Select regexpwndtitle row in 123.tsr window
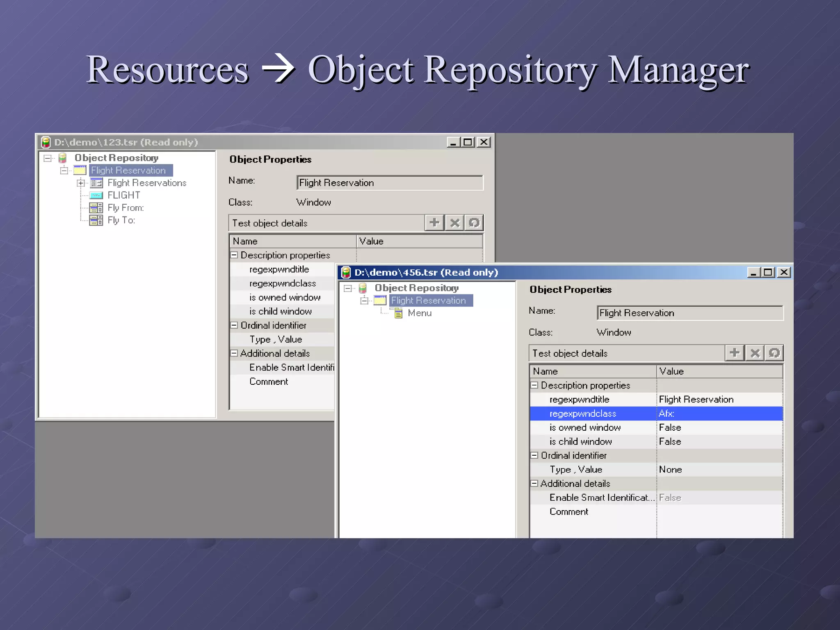840x630 pixels. [x=283, y=269]
